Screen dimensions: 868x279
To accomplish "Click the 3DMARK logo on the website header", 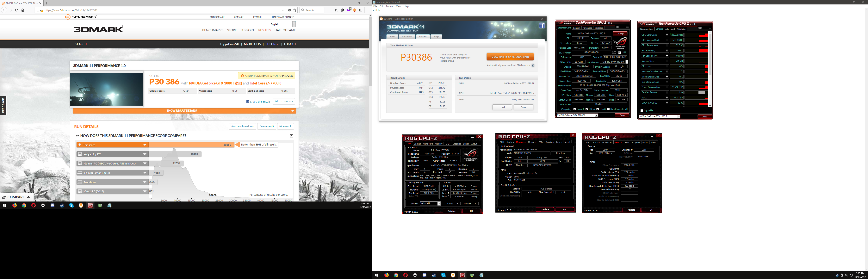I will (x=98, y=29).
